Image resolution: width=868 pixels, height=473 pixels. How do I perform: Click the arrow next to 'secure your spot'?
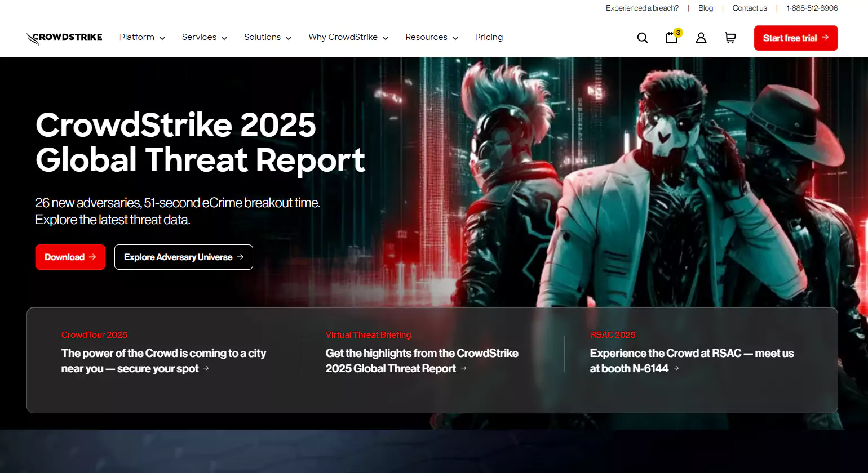click(207, 369)
